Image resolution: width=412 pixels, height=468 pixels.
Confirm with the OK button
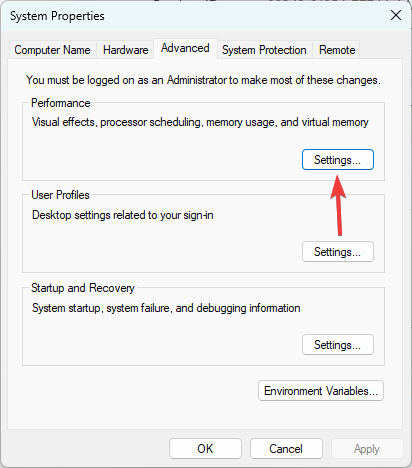(x=205, y=449)
